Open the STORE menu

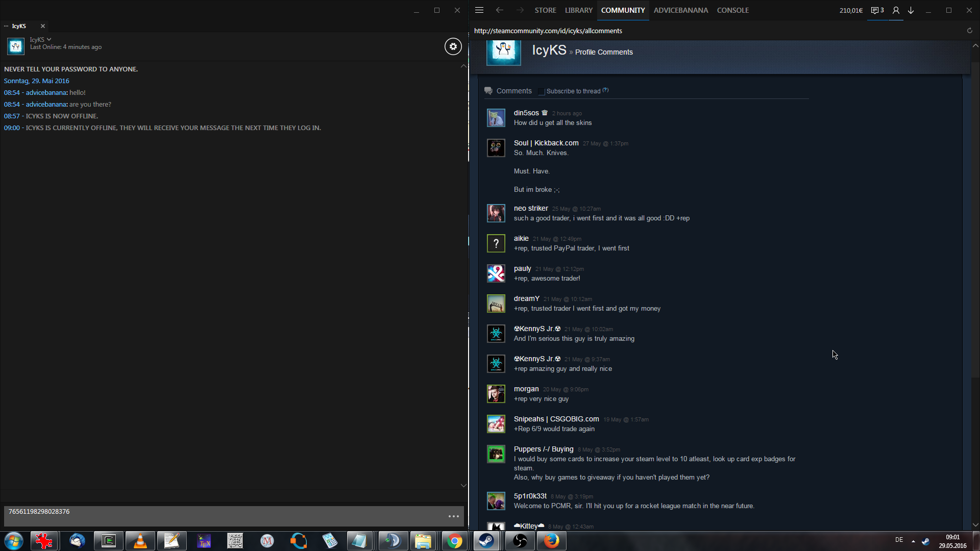545,10
